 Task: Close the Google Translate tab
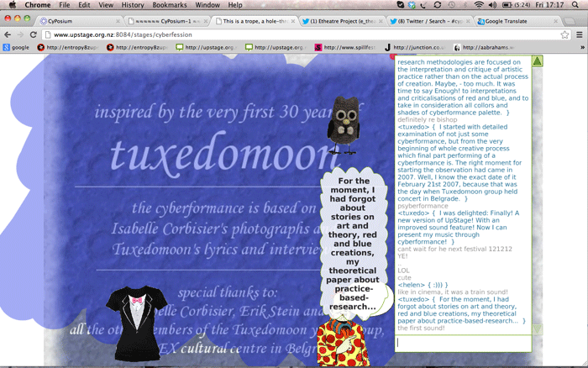pos(556,21)
